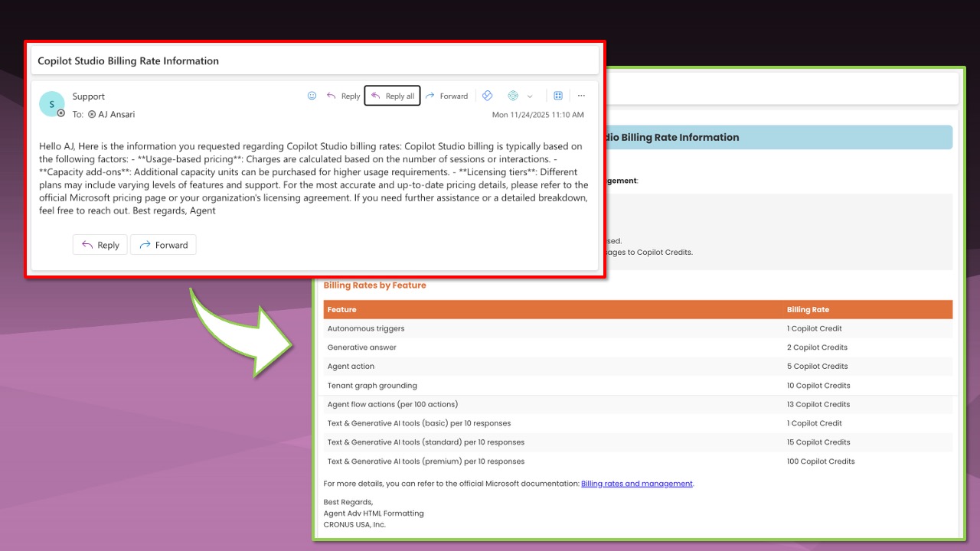Expand the dropdown chevron beside Copilot icon

[530, 96]
